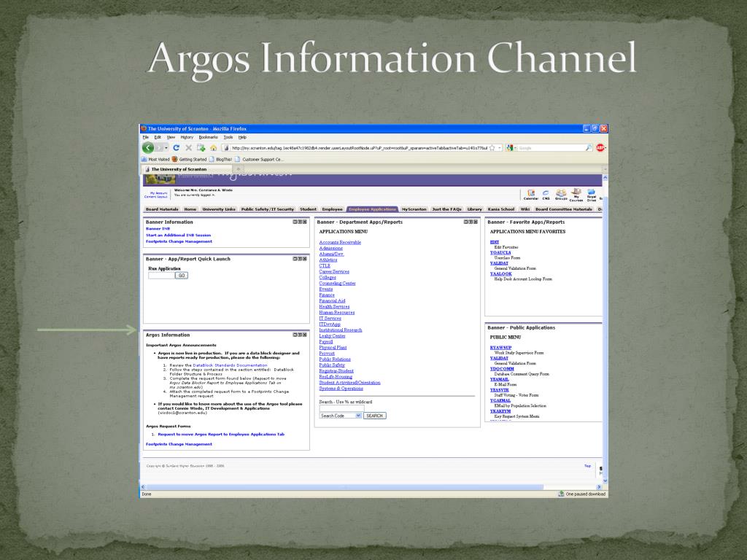
Task: Open the URL bar history dropdown arrow
Action: tap(500, 148)
